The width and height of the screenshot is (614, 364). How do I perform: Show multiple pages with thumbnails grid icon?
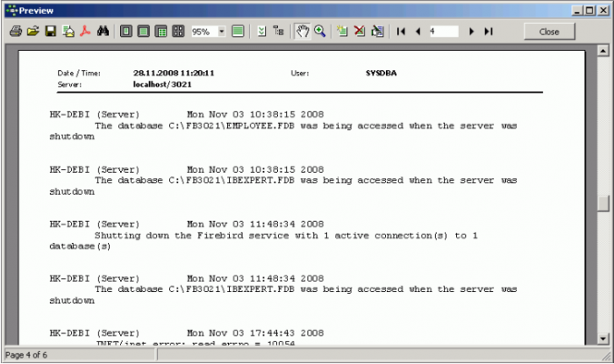click(x=178, y=32)
